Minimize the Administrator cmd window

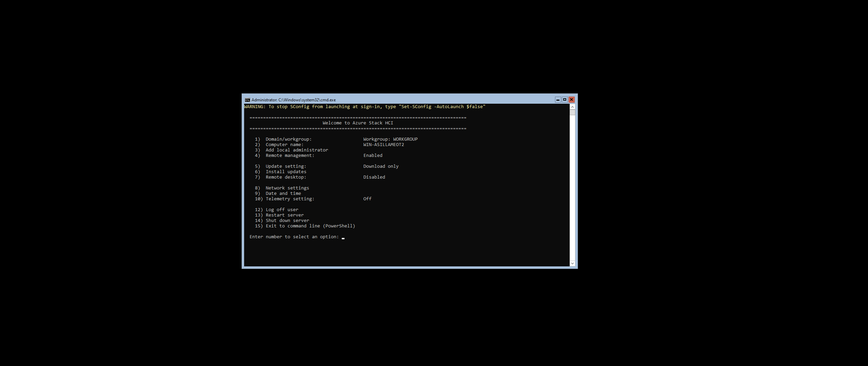click(x=558, y=100)
